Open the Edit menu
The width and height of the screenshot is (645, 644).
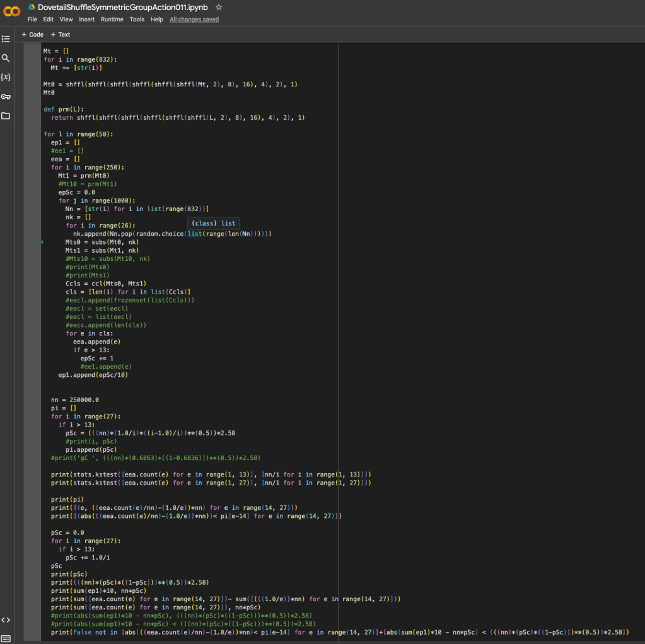[x=49, y=20]
